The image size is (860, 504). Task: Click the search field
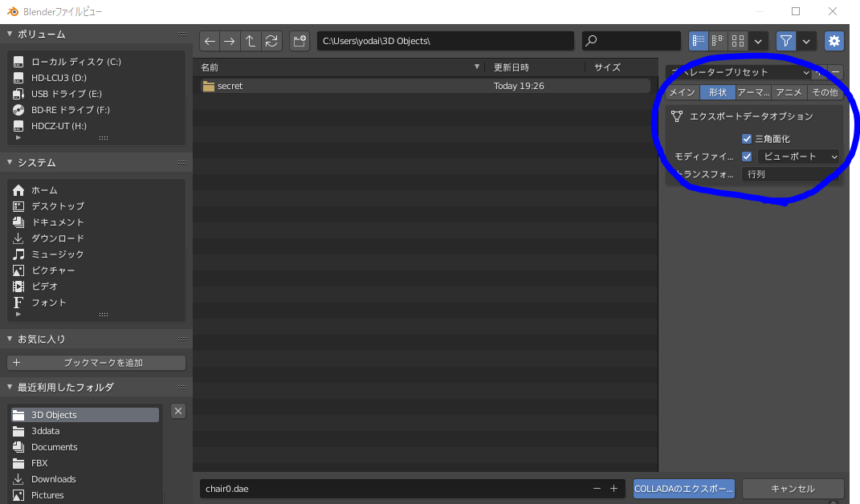point(631,41)
